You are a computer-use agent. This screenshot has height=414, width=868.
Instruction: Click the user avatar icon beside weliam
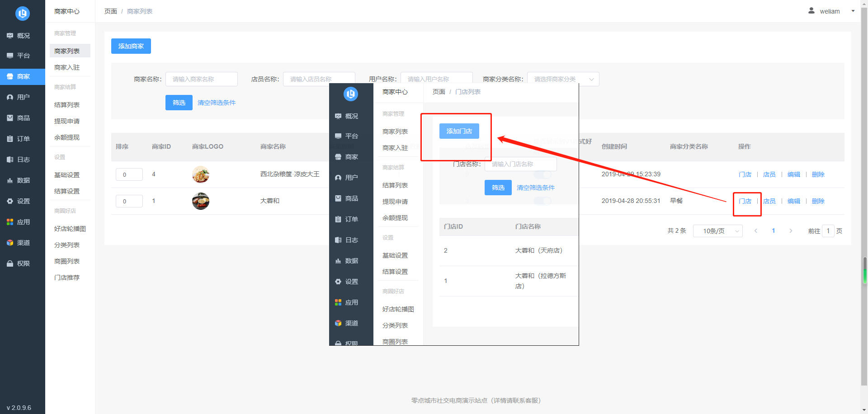tap(811, 11)
